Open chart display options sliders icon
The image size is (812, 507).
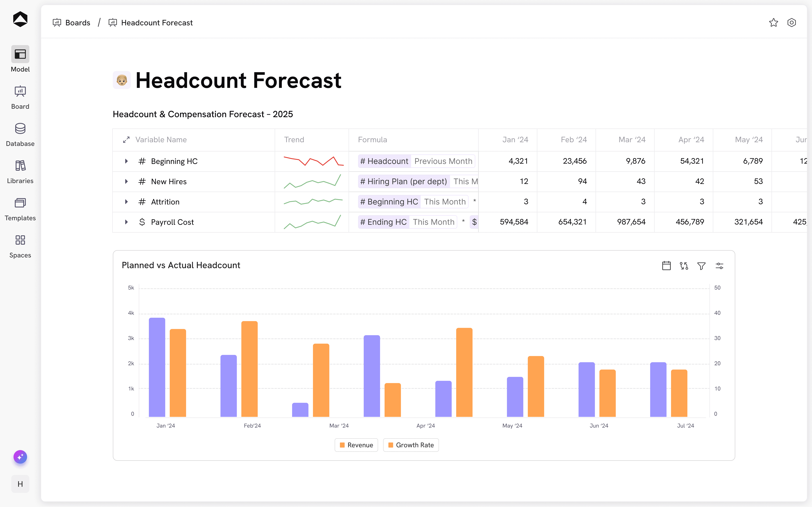(x=719, y=266)
